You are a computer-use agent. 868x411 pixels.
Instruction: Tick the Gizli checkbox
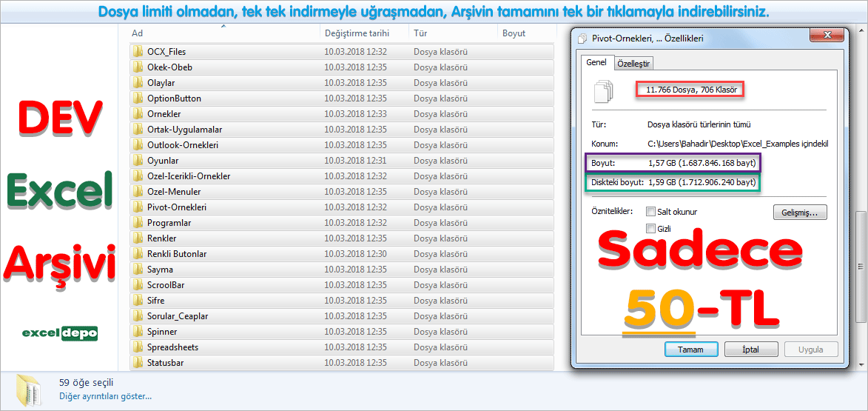tap(651, 228)
